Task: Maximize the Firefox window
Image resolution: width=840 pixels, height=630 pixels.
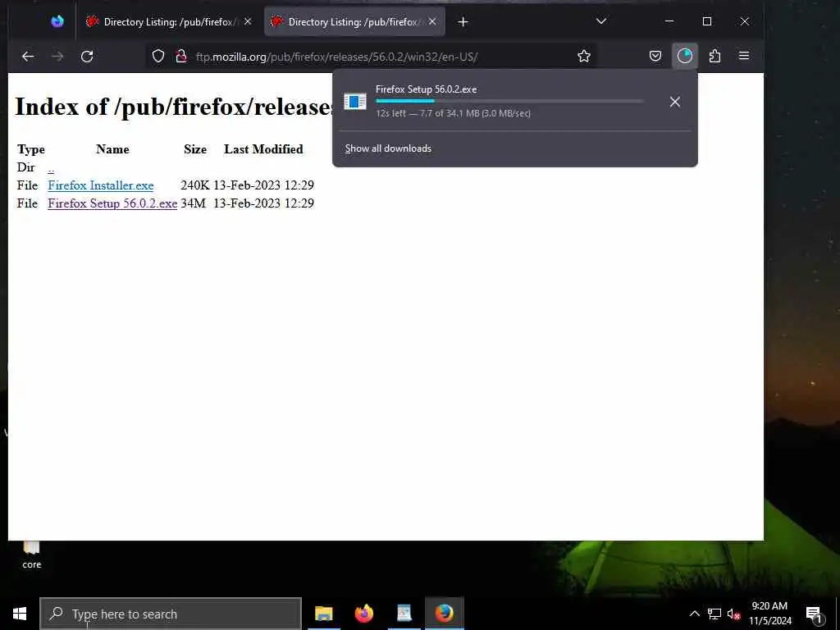Action: tap(707, 21)
